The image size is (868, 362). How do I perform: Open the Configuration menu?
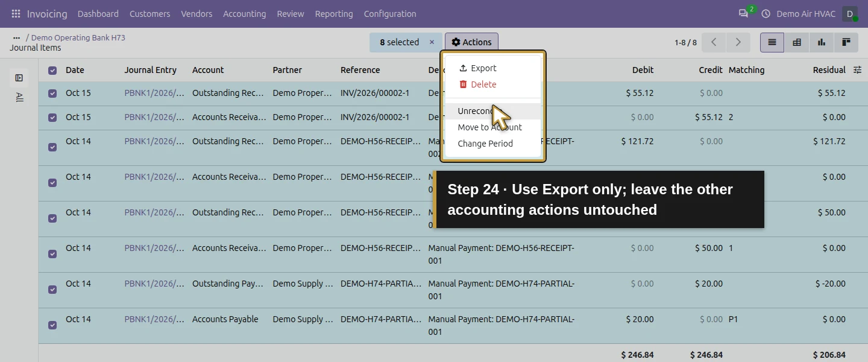pos(390,13)
